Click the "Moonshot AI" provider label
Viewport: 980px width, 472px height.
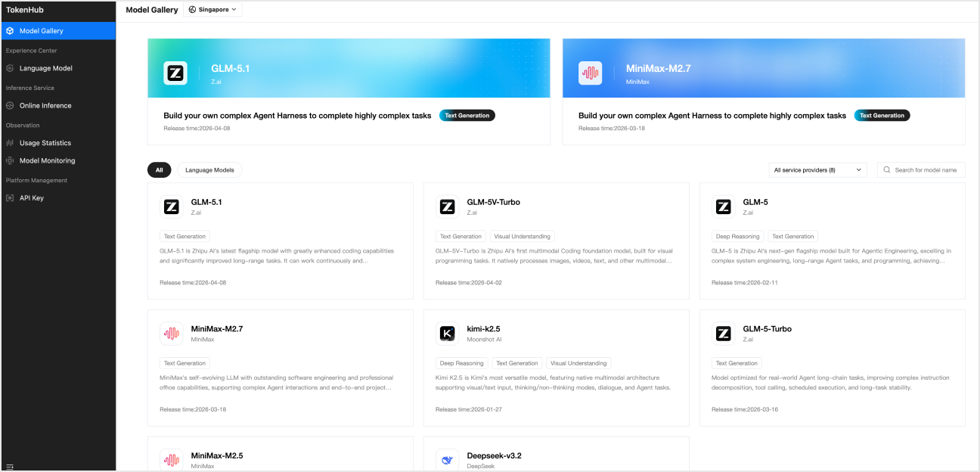[484, 340]
